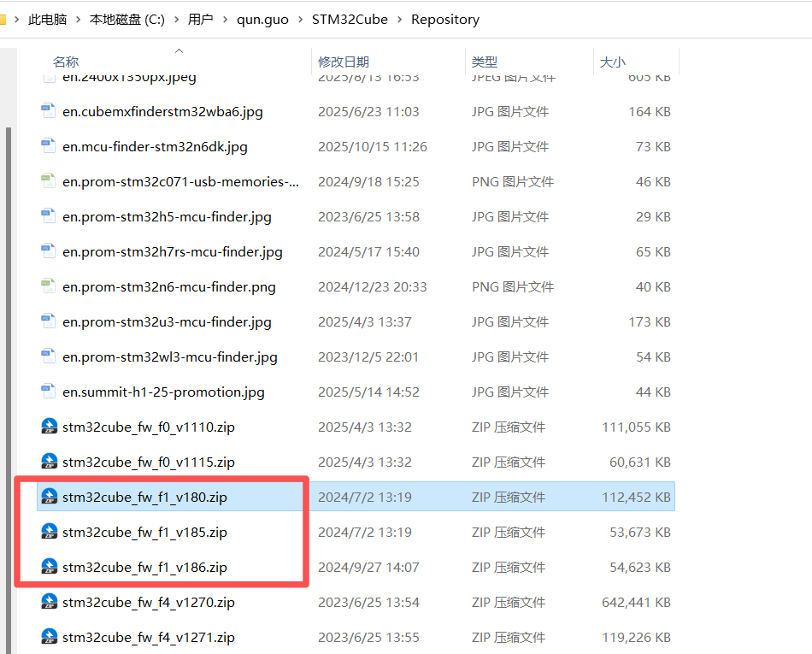This screenshot has width=812, height=654.
Task: Expand the chevron after STM32Cube in path
Action: coord(400,20)
